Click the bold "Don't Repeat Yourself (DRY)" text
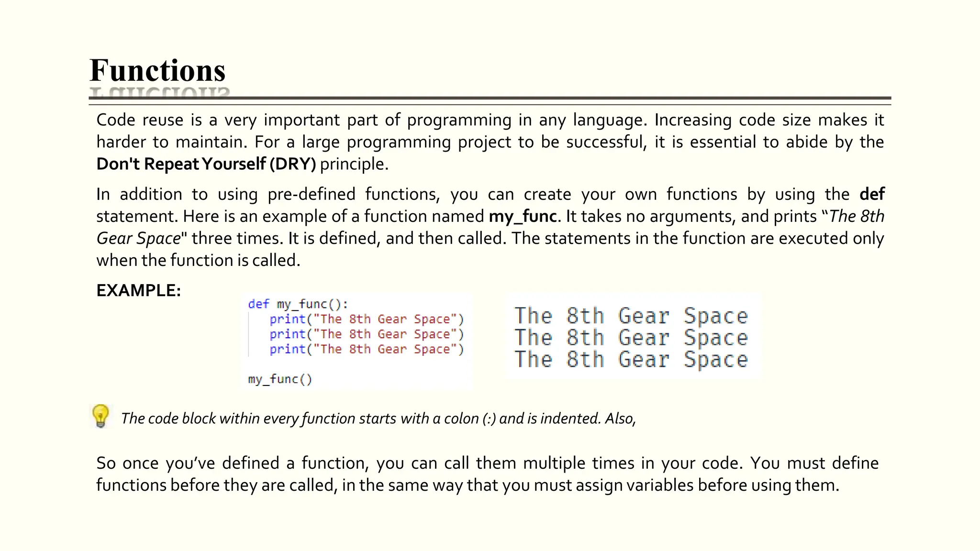Viewport: 980px width, 551px height. click(x=206, y=164)
